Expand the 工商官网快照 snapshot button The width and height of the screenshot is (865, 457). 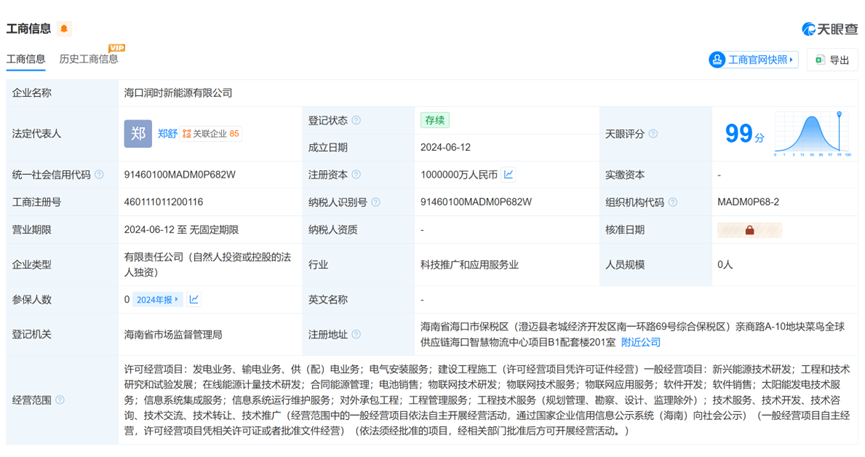tap(754, 60)
